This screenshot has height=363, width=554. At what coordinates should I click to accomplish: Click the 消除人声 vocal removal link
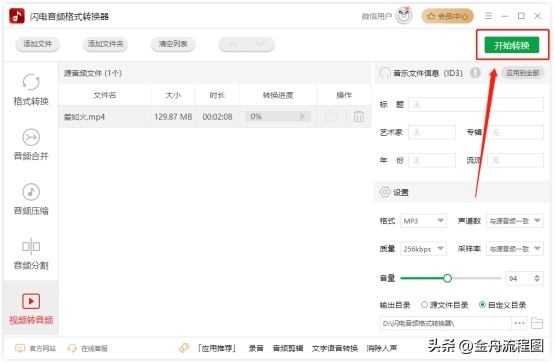pos(382,349)
